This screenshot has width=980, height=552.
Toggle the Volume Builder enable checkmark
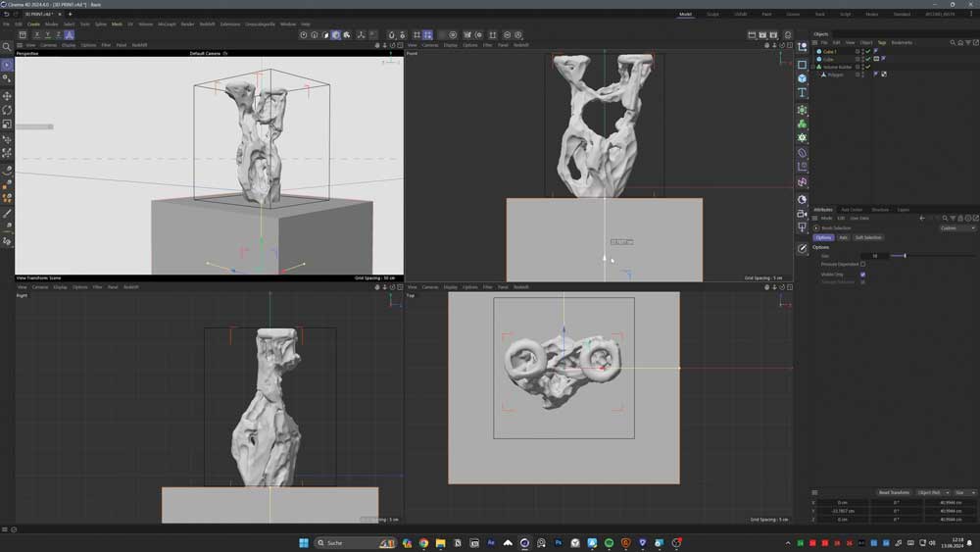867,67
